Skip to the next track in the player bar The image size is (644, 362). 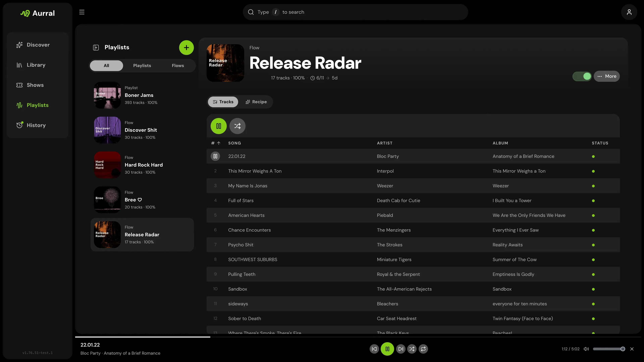400,349
